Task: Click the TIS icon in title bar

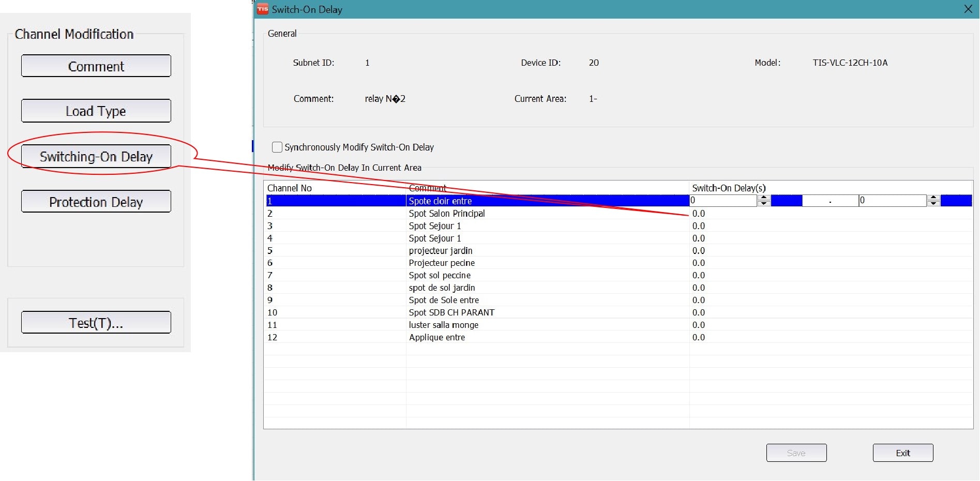Action: tap(263, 9)
